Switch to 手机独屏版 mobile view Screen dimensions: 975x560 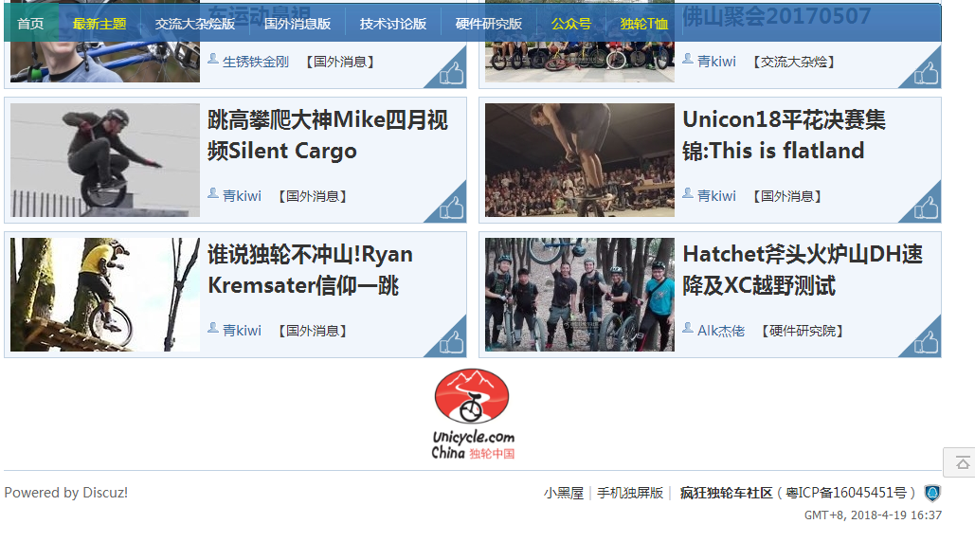coord(630,493)
